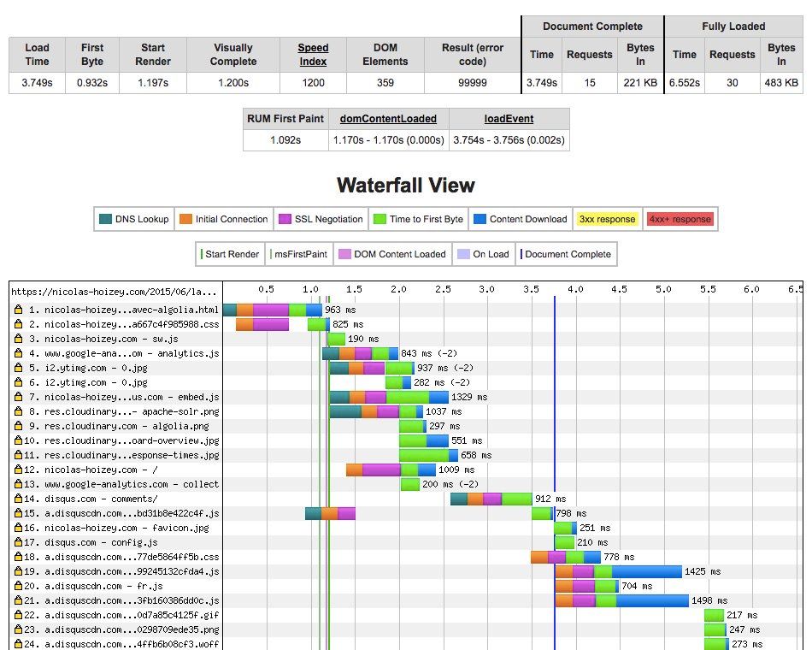Click the yellow 3xx response legend label

pyautogui.click(x=608, y=219)
